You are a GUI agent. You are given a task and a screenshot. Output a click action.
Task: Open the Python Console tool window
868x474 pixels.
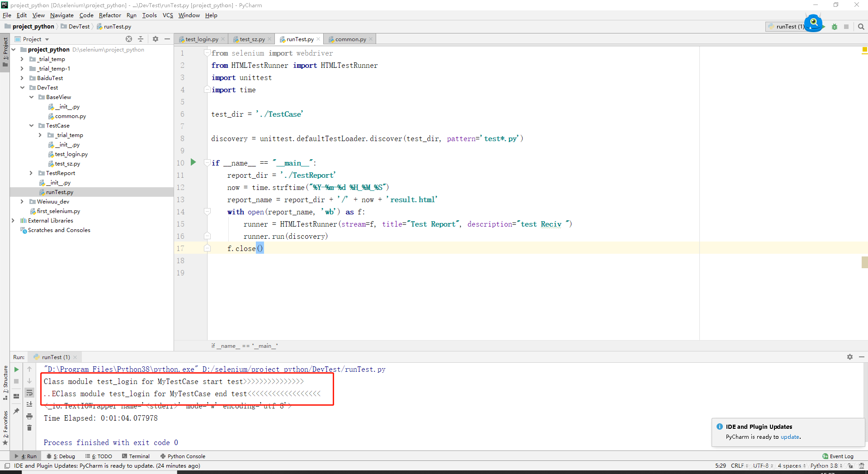183,456
